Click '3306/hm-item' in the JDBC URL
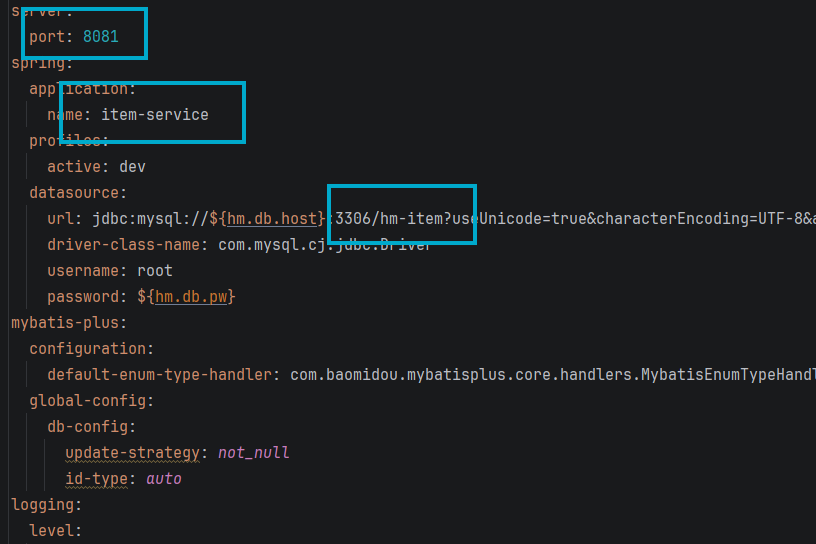 coord(390,219)
